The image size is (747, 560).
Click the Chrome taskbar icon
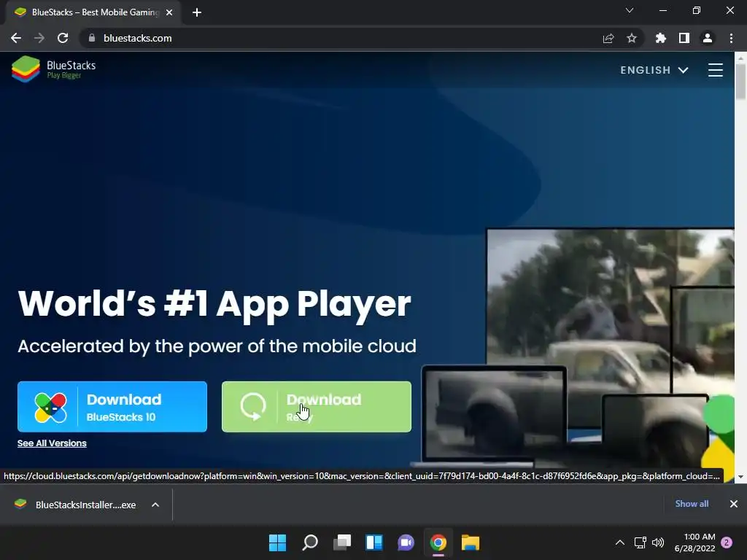438,542
